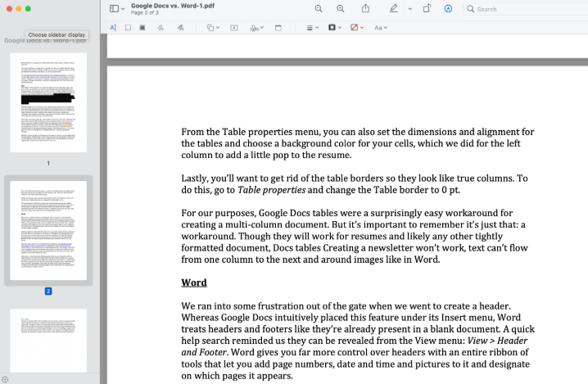Click the Word heading in the document

(194, 282)
